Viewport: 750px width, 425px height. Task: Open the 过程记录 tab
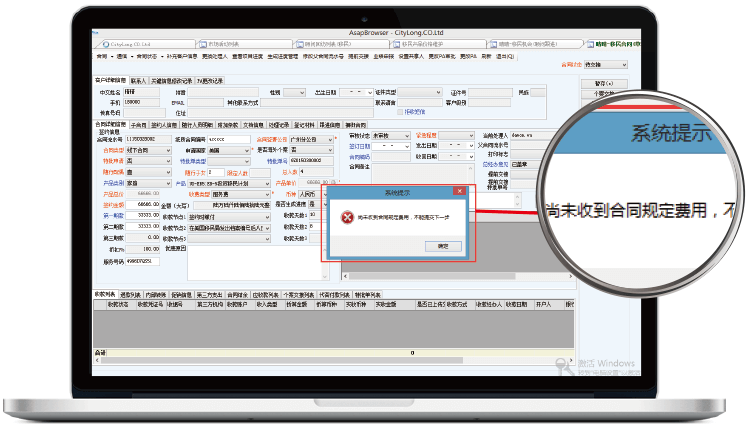278,125
